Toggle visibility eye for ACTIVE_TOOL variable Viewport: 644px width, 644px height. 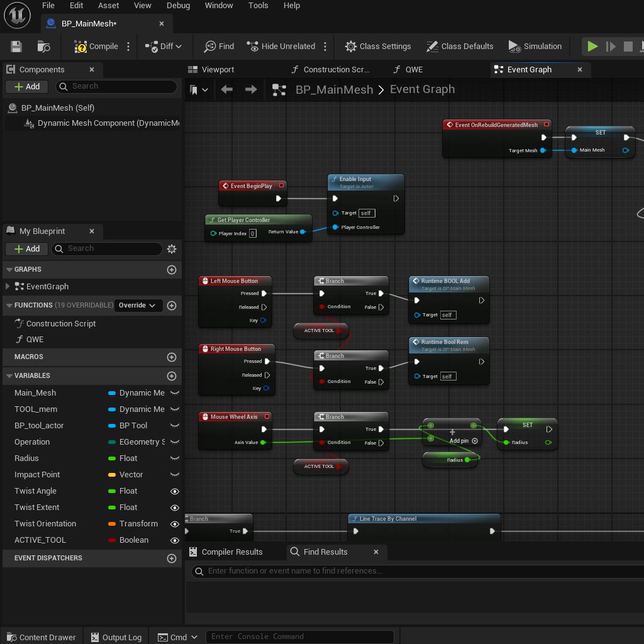[175, 540]
